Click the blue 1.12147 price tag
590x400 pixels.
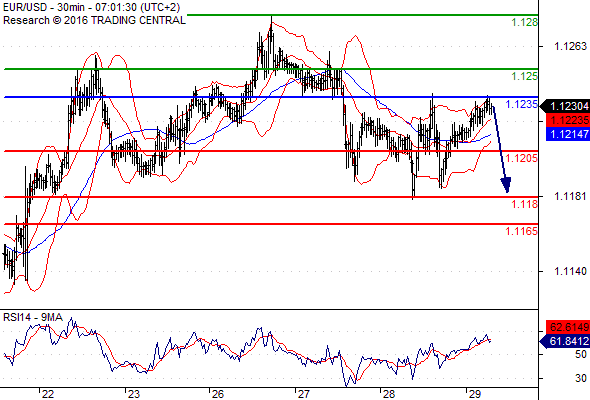pyautogui.click(x=568, y=134)
